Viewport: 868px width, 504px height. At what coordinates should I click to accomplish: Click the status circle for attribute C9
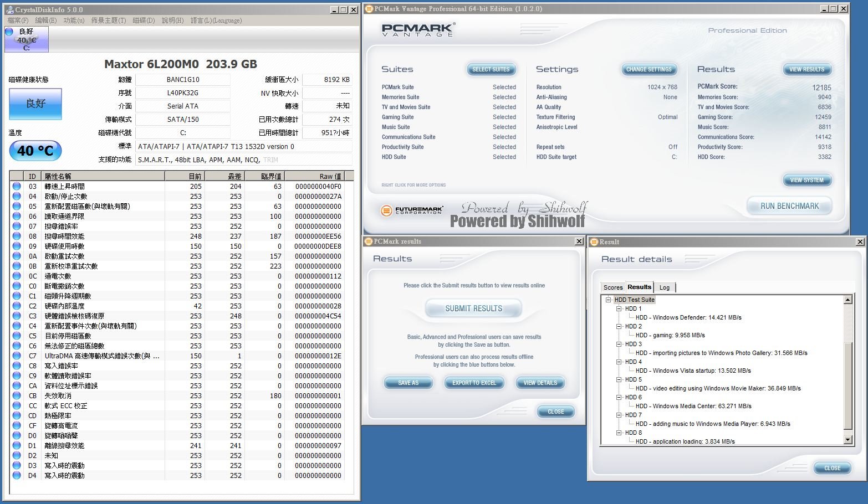(x=17, y=376)
